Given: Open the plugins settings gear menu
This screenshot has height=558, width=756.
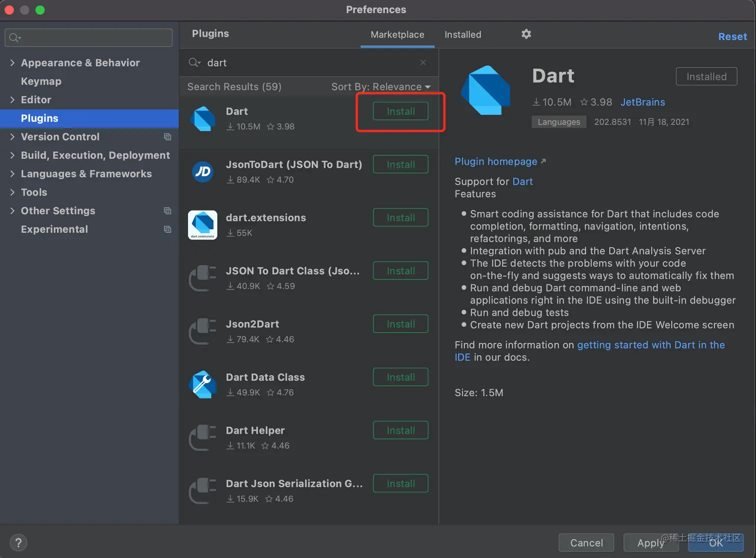Looking at the screenshot, I should [x=526, y=34].
